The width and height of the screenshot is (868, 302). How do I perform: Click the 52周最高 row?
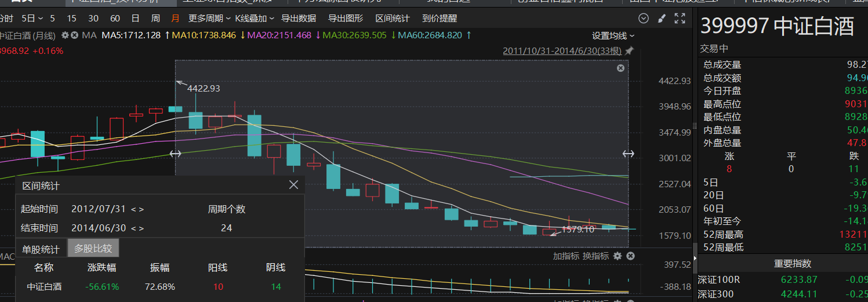pyautogui.click(x=782, y=235)
